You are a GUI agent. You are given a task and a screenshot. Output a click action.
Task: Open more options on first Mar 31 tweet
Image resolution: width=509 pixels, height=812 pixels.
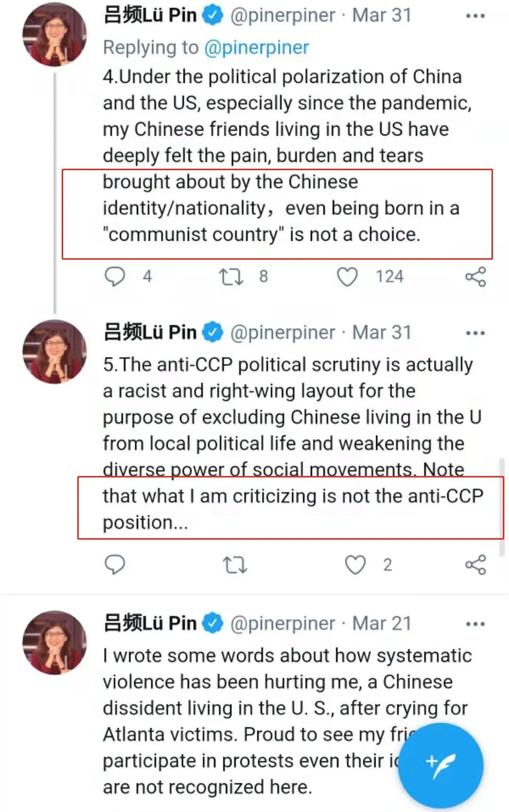tap(475, 16)
